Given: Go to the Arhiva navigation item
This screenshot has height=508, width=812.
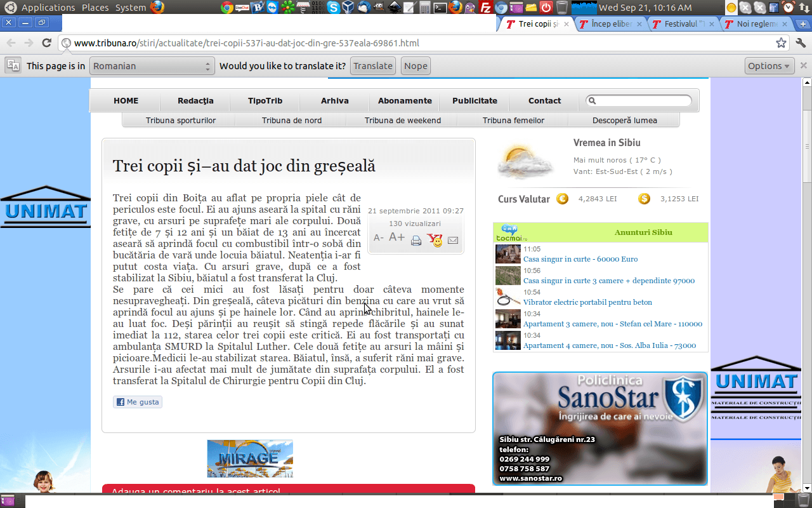Looking at the screenshot, I should pos(334,100).
